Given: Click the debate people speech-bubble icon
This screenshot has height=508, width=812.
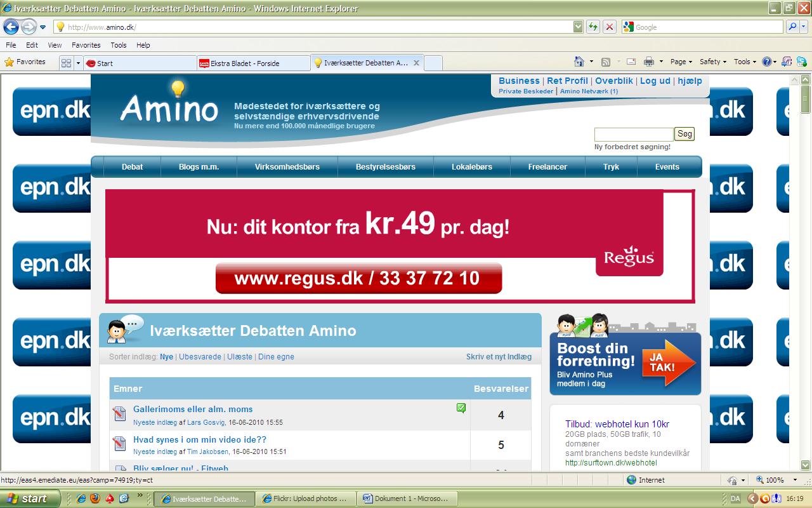Looking at the screenshot, I should pyautogui.click(x=125, y=329).
